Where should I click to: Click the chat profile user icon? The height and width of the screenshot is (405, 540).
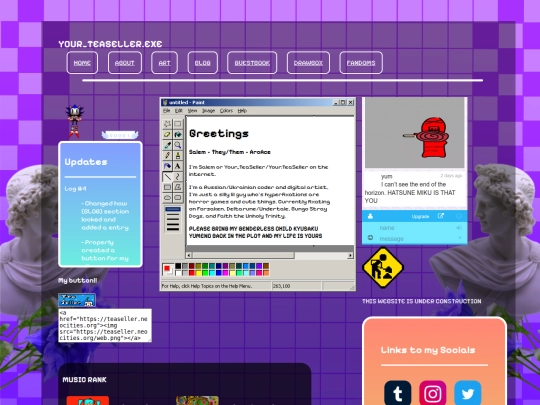coord(370,216)
